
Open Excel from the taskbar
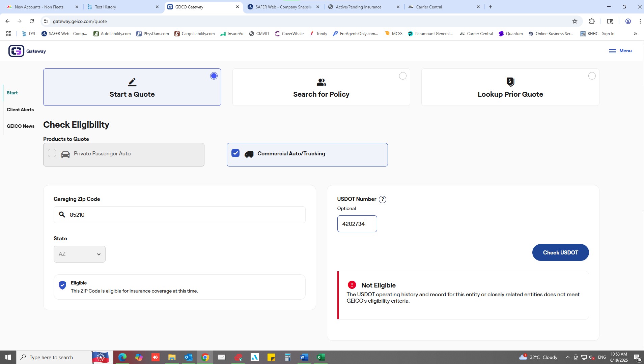click(x=321, y=357)
